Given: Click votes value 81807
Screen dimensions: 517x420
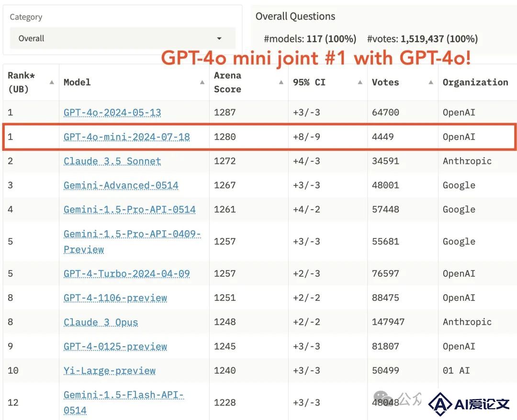Looking at the screenshot, I should coord(385,346).
